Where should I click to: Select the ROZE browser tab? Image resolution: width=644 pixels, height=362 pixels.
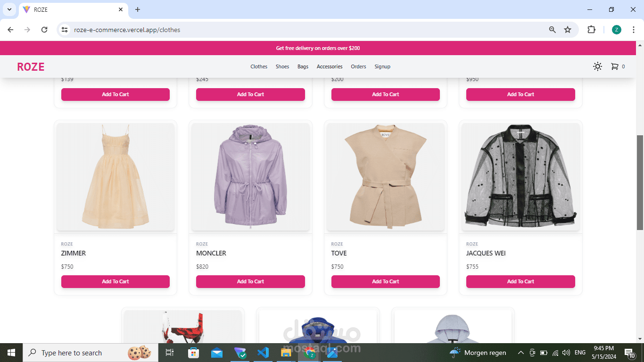click(x=73, y=9)
